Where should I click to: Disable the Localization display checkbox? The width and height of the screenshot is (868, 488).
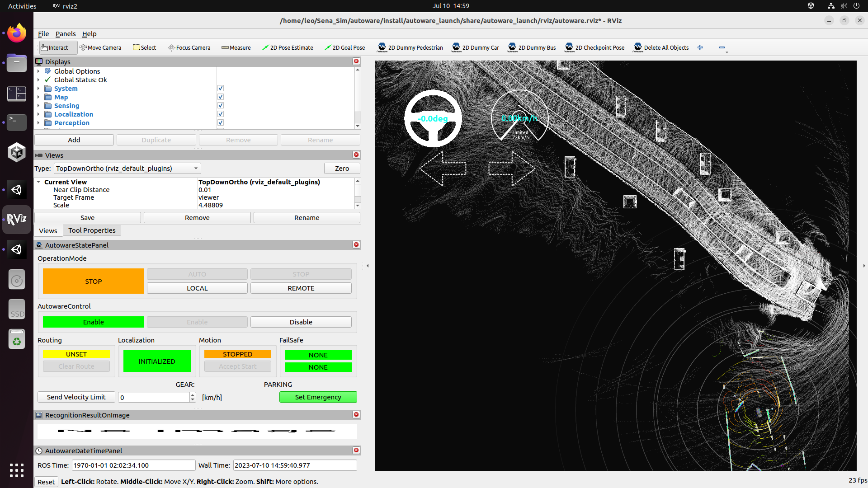click(220, 114)
